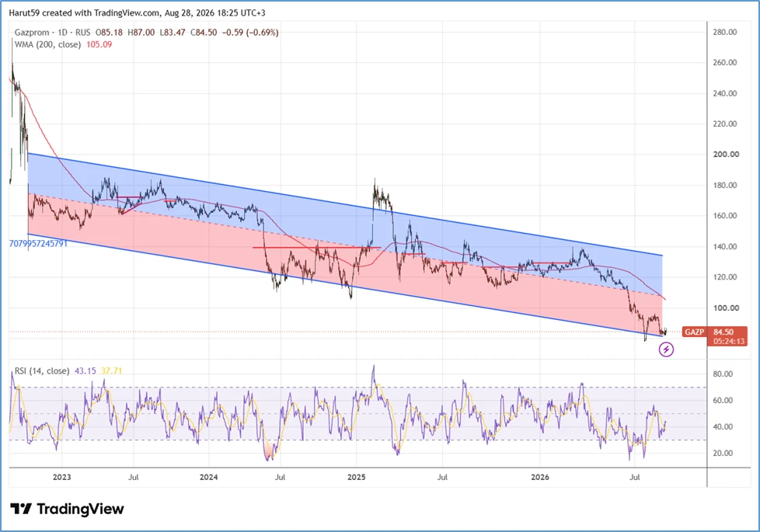Click the purple lightning bolt event icon

click(666, 349)
